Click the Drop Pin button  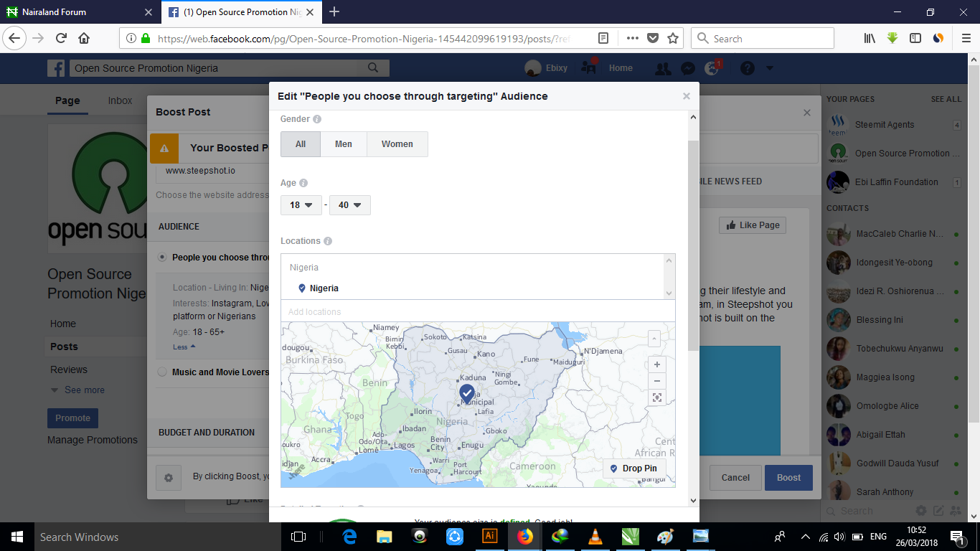tap(633, 468)
